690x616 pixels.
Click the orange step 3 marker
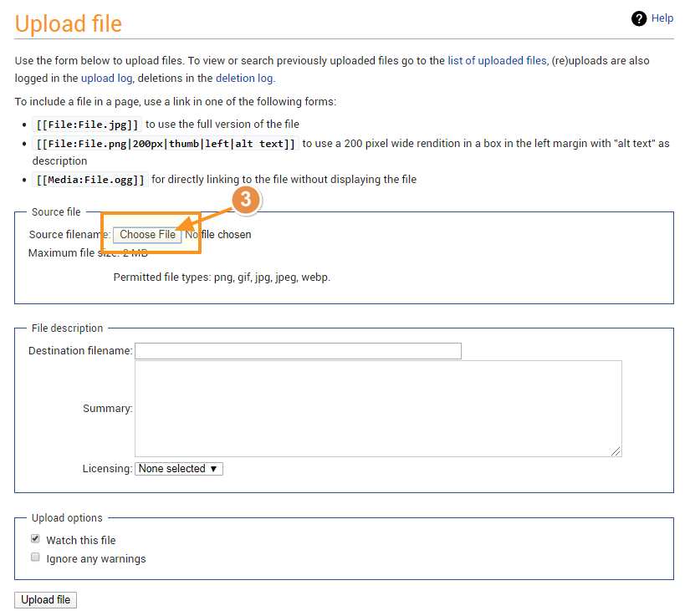pyautogui.click(x=245, y=201)
